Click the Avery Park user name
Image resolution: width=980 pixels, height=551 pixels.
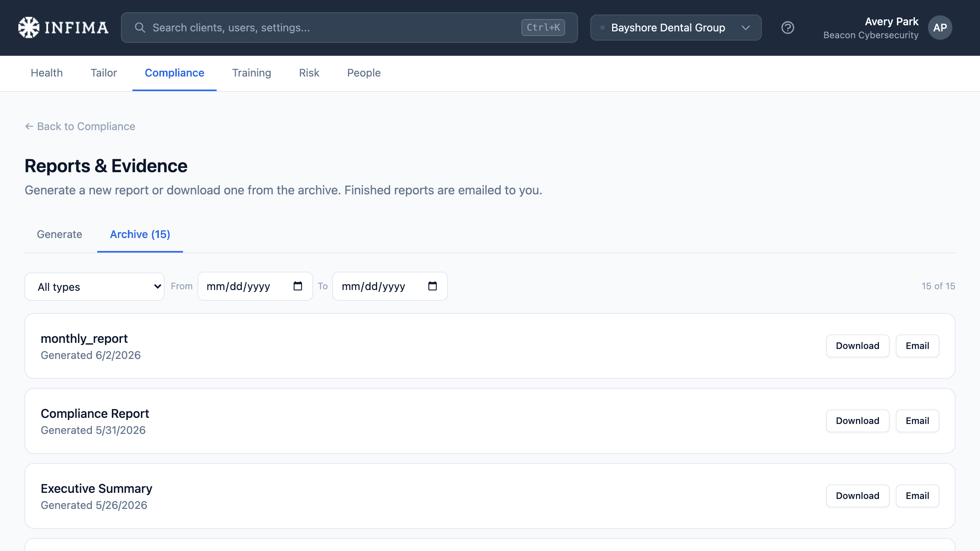[x=892, y=21]
